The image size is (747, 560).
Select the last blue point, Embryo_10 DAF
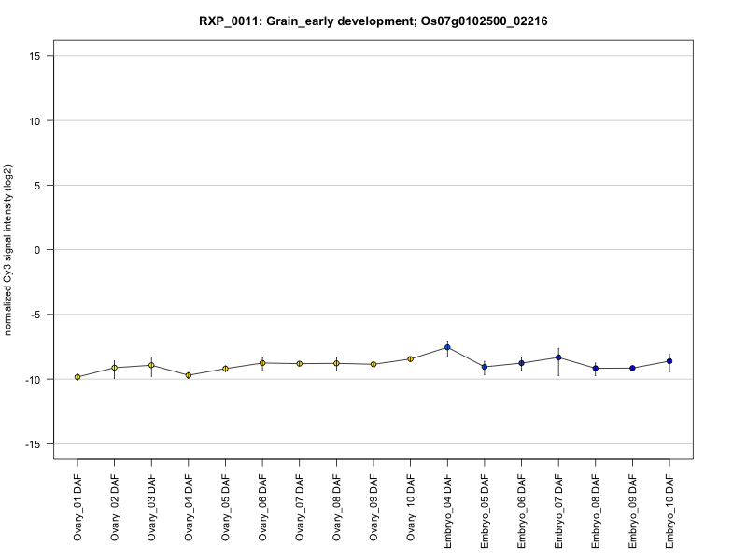(x=669, y=361)
